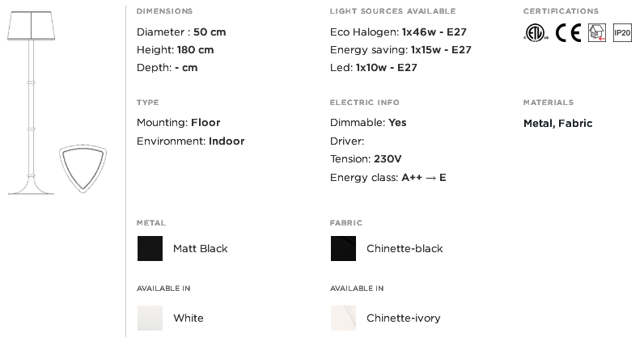Select the Chinette-ivory fabric swatch
Viewport: 644px width, 337px height.
click(343, 318)
